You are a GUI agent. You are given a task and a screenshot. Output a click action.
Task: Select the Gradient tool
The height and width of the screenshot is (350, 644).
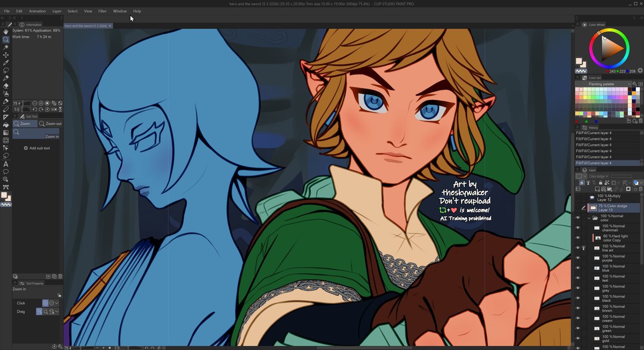click(6, 133)
